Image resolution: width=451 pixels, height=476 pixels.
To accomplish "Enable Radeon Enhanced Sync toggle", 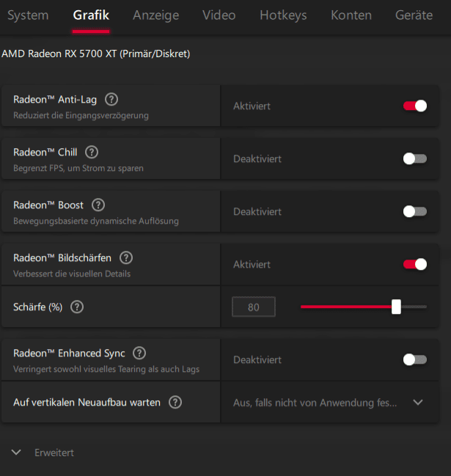I will [x=415, y=359].
